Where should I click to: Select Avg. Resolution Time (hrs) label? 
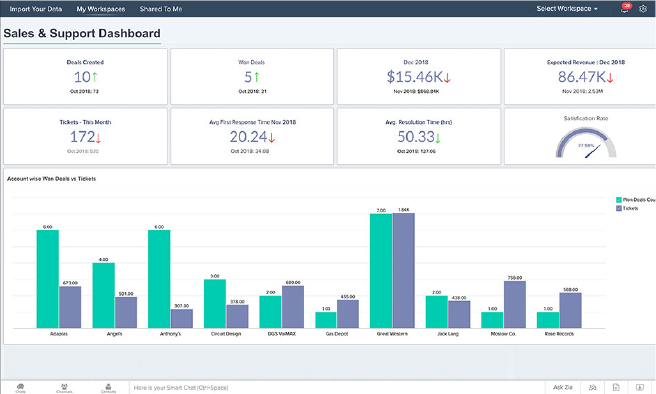click(x=418, y=122)
